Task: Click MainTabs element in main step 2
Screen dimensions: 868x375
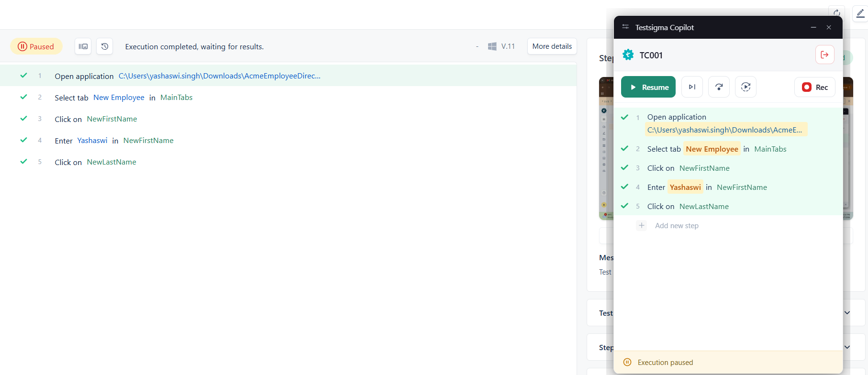Action: [177, 98]
